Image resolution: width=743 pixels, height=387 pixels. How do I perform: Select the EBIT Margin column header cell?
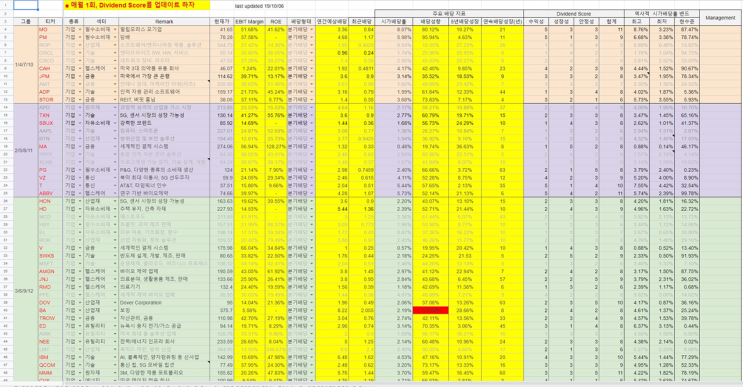click(249, 22)
